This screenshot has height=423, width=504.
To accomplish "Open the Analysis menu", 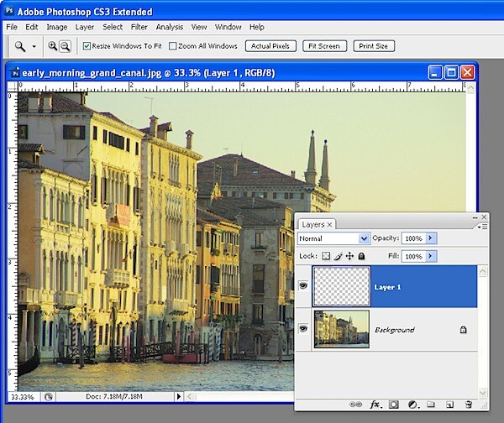I will (x=170, y=27).
